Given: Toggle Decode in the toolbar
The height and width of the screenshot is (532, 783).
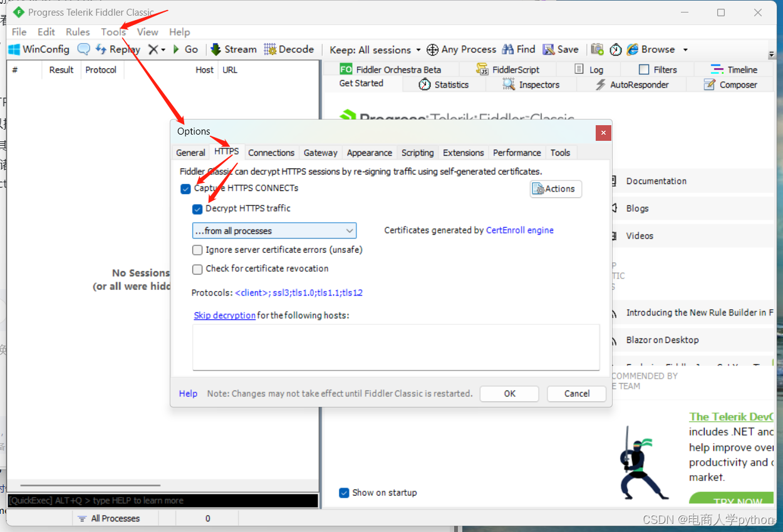Looking at the screenshot, I should pos(289,49).
